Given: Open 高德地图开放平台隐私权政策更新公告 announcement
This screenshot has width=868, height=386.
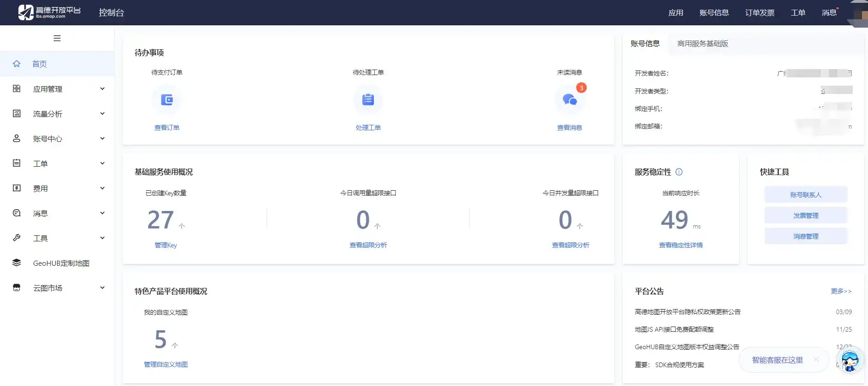Looking at the screenshot, I should click(x=687, y=312).
